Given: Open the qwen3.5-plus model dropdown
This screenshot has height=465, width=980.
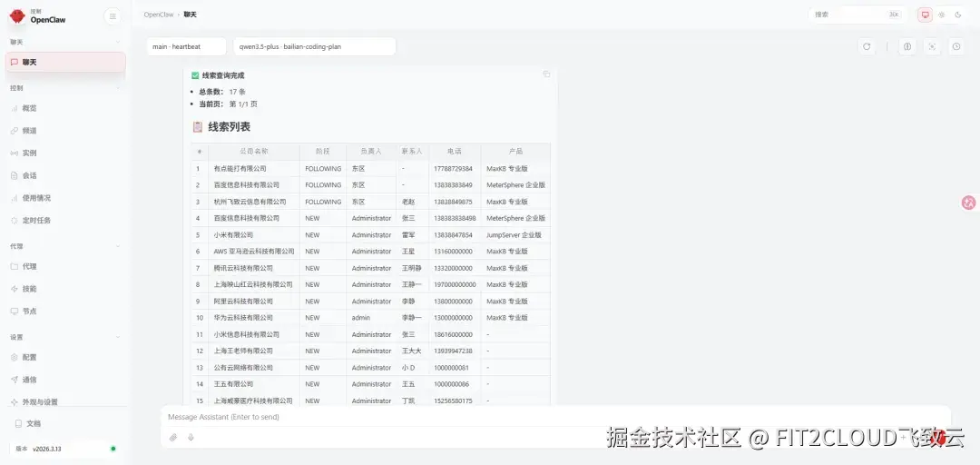Looking at the screenshot, I should 314,46.
